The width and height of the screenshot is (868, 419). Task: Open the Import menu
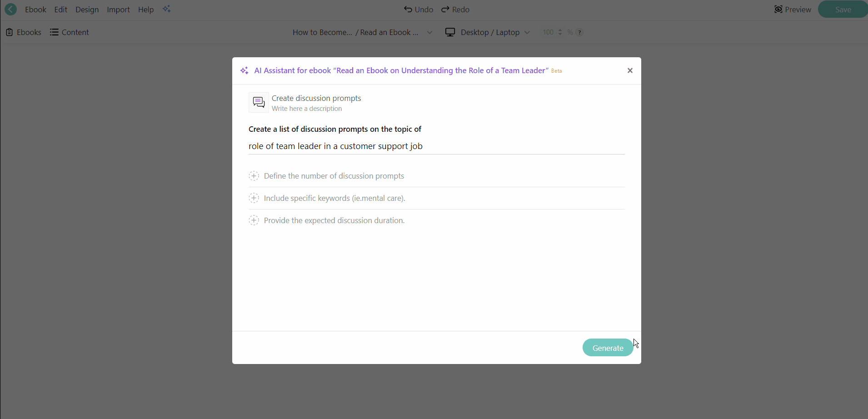pos(118,10)
